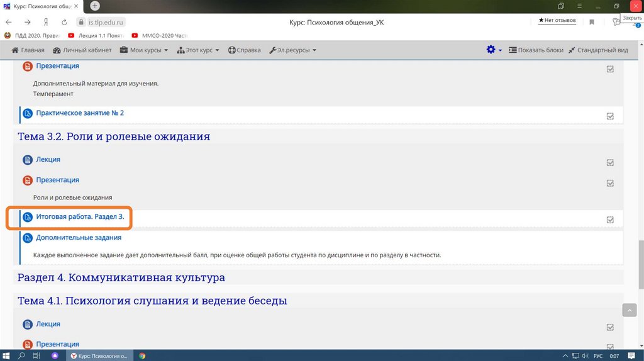
Task: Go to Главная in navigation bar
Action: tap(28, 50)
